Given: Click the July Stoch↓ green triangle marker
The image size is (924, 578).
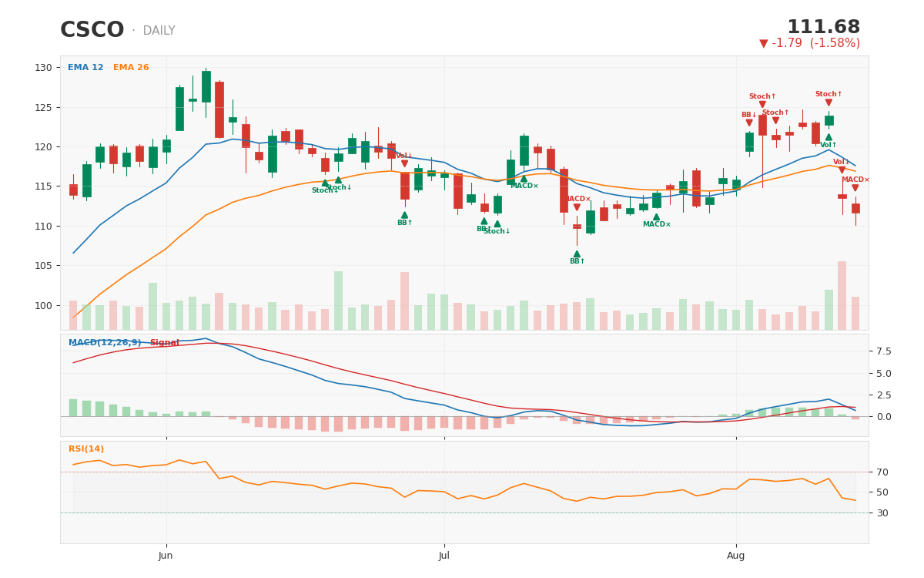Looking at the screenshot, I should point(497,223).
